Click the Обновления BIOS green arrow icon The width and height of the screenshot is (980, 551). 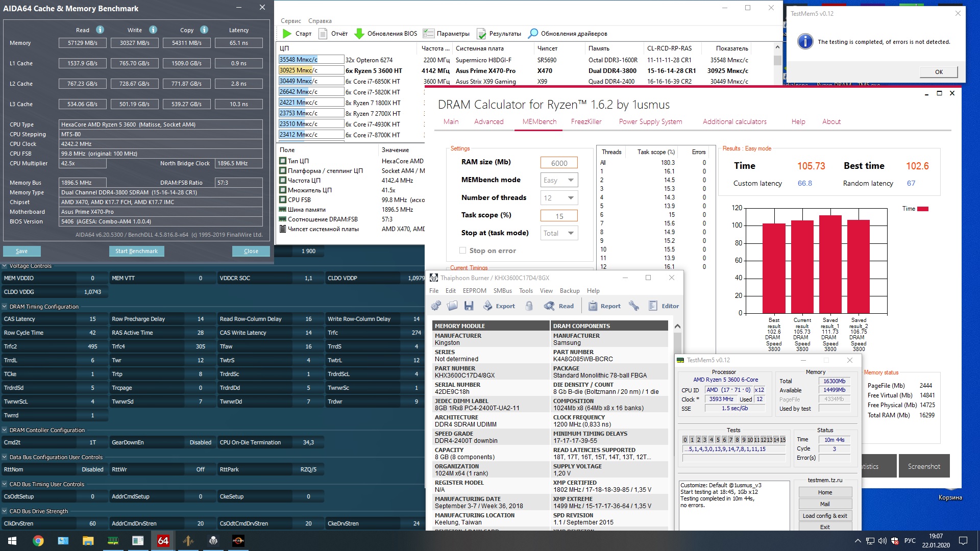pyautogui.click(x=359, y=34)
